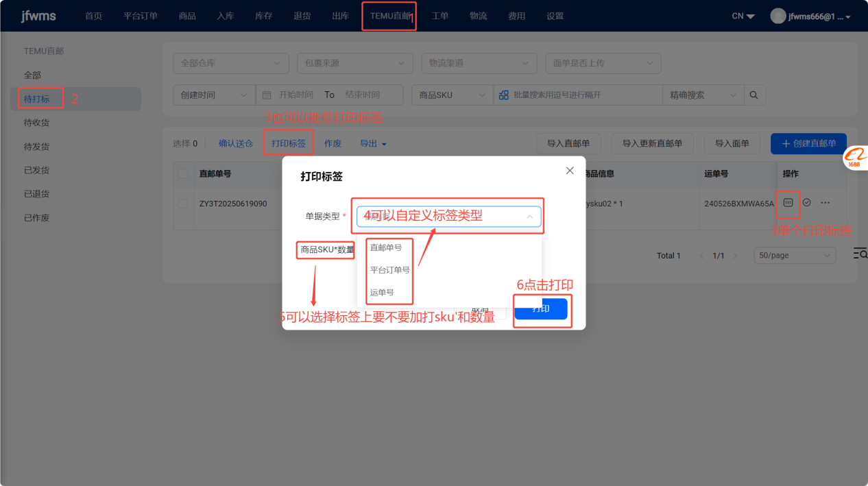Open the 面单是否上传 dropdown
Image resolution: width=868 pixels, height=486 pixels.
(603, 63)
